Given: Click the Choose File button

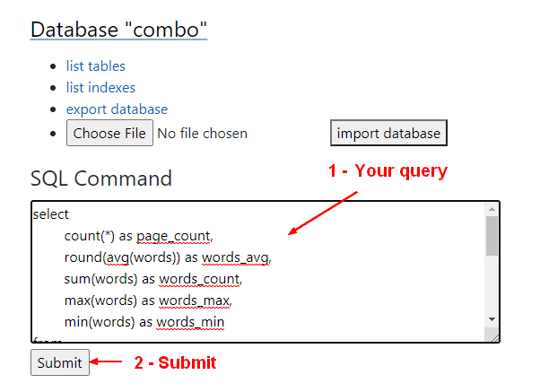Looking at the screenshot, I should click(109, 134).
